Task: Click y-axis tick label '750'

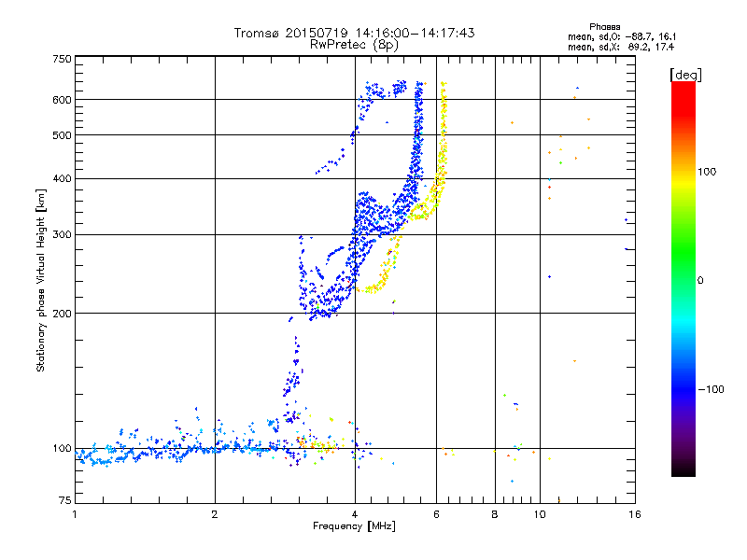Action: [62, 59]
